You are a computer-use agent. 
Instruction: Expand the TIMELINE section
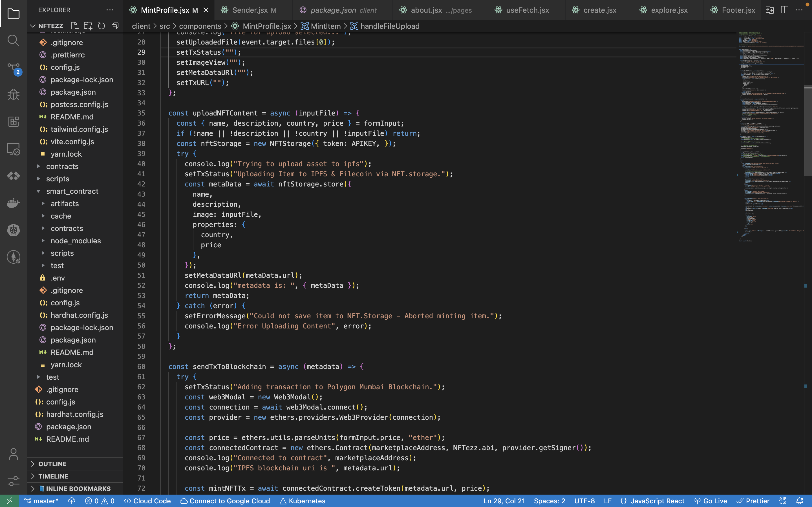[53, 476]
